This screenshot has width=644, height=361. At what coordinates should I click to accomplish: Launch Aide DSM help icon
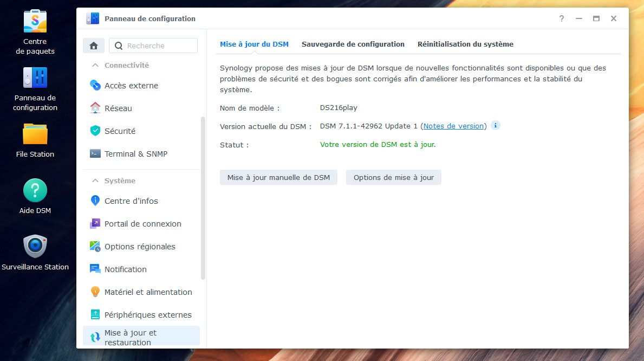35,191
